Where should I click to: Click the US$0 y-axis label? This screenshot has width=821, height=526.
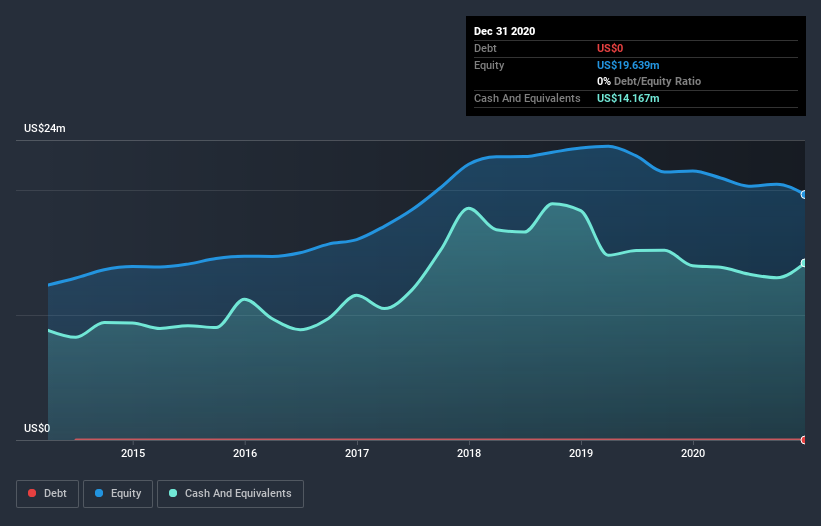point(37,428)
